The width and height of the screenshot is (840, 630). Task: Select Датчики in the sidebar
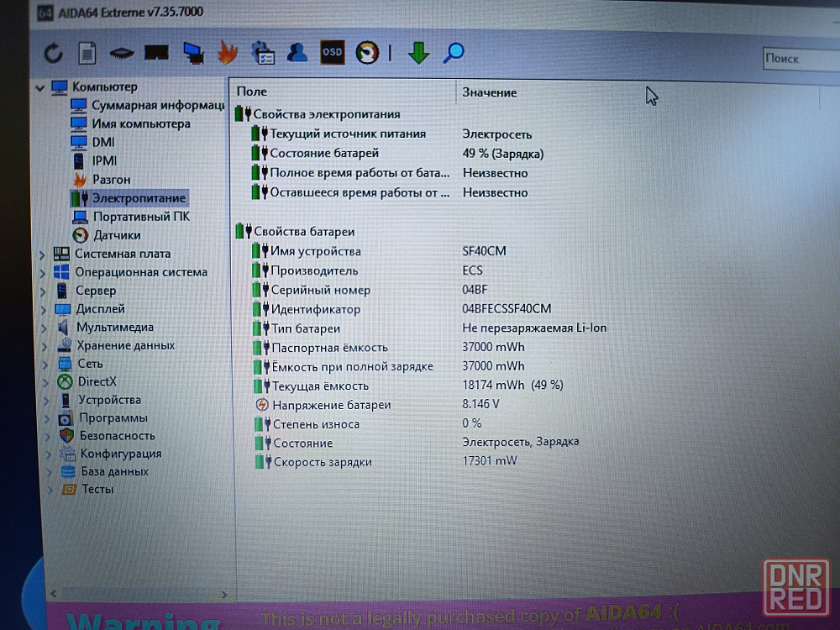click(116, 235)
